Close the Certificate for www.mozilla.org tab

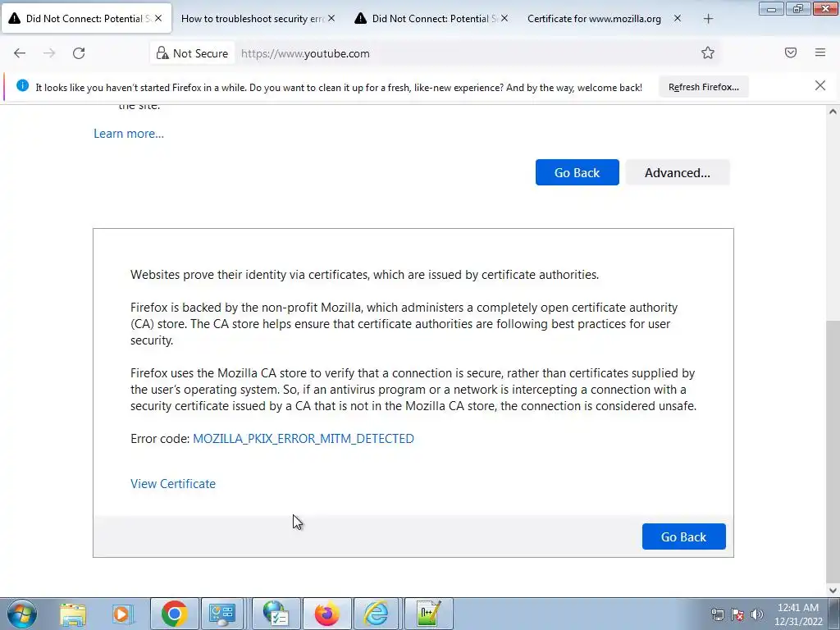coord(678,18)
